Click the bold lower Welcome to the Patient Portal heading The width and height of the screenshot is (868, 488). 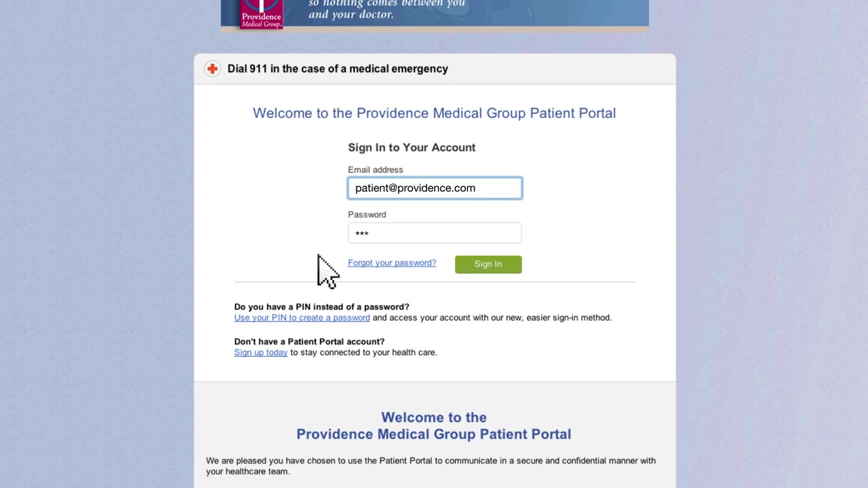[x=434, y=426]
